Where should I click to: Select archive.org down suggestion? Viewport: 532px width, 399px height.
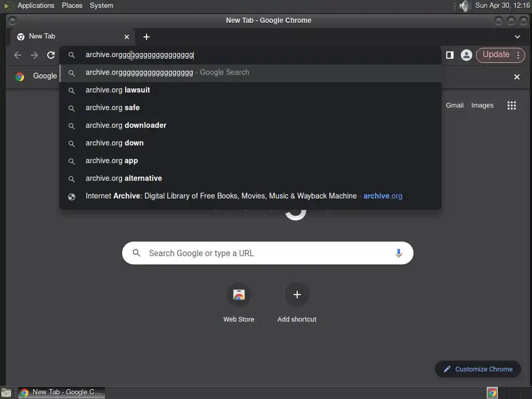250,143
